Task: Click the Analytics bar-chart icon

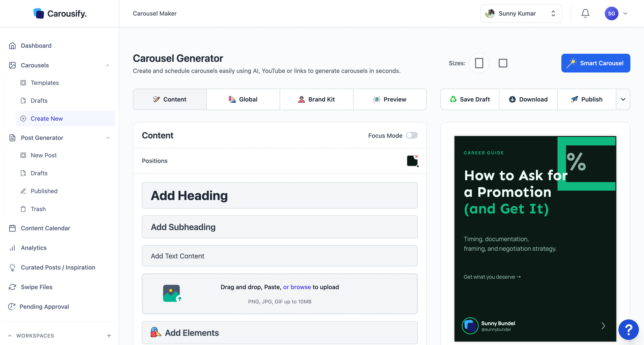Action: coord(12,248)
